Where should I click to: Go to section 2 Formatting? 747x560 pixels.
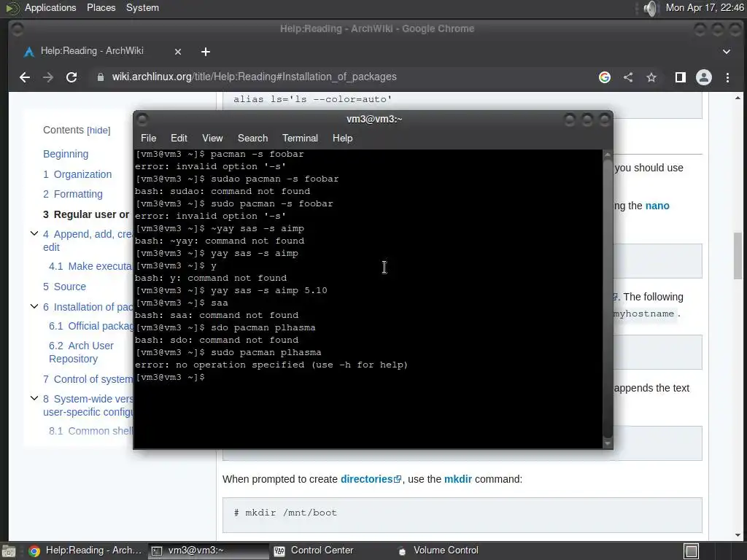coord(73,194)
